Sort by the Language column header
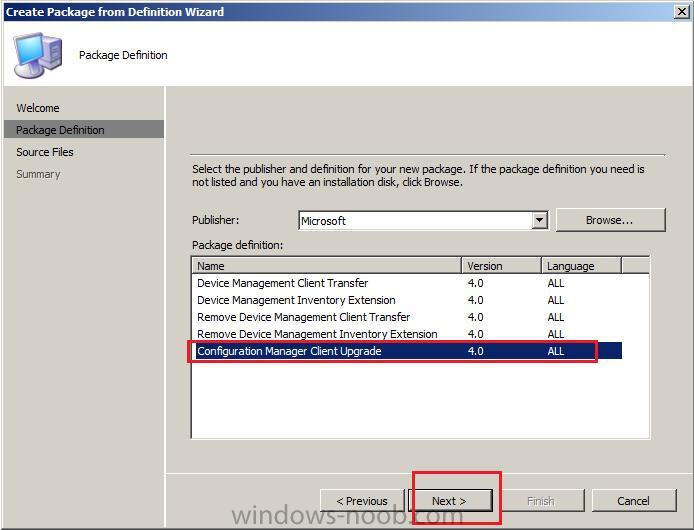Viewport: 694px width, 530px height. tap(582, 266)
